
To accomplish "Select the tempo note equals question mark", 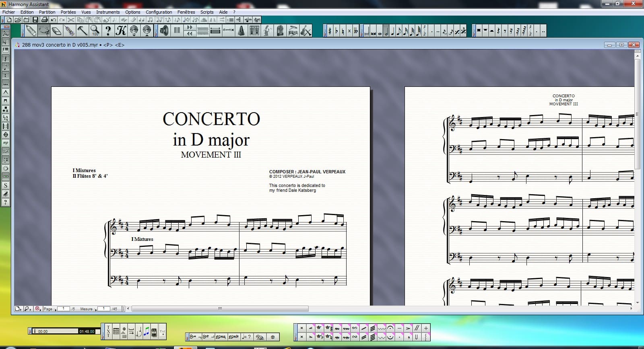I will pyautogui.click(x=247, y=337).
